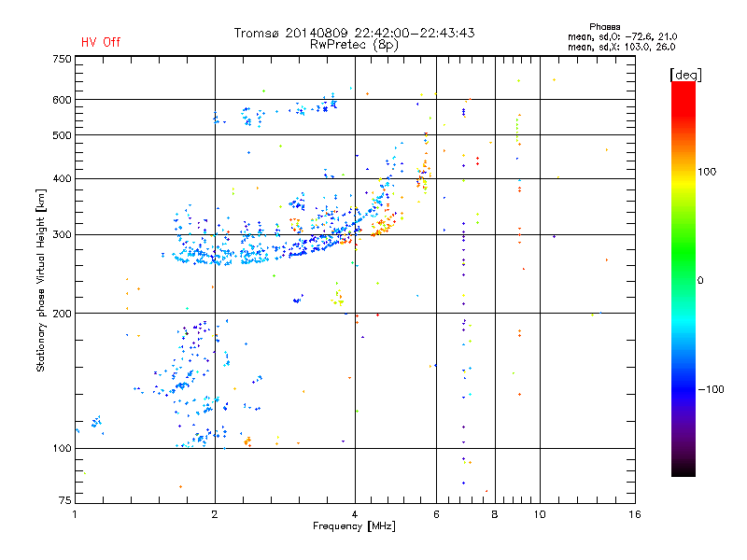
Task: Click the y-axis tick label '300'
Action: pos(62,235)
